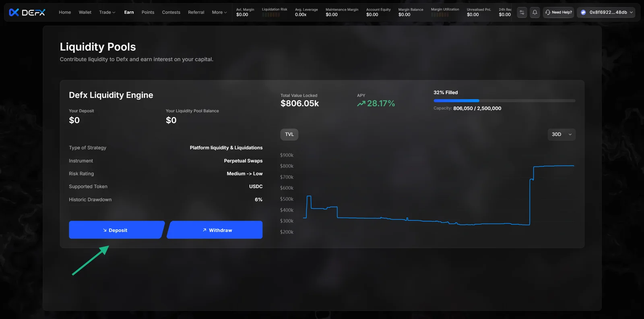Screen dimensions: 644x319
Task: Click the Deposit button
Action: (x=117, y=230)
